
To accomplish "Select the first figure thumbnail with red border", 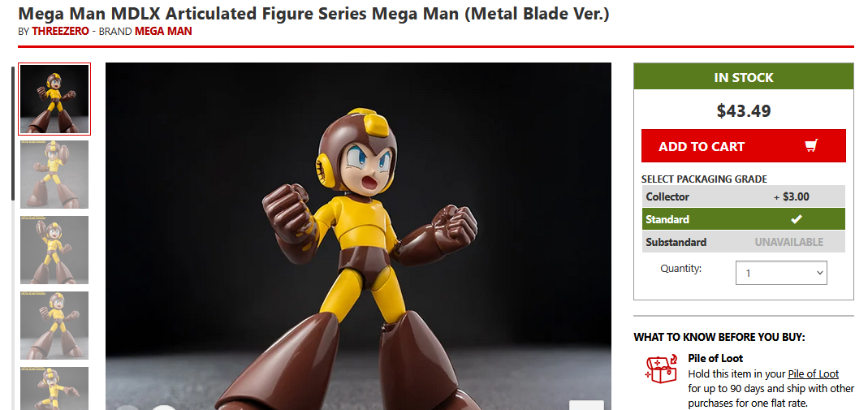I will (x=54, y=99).
